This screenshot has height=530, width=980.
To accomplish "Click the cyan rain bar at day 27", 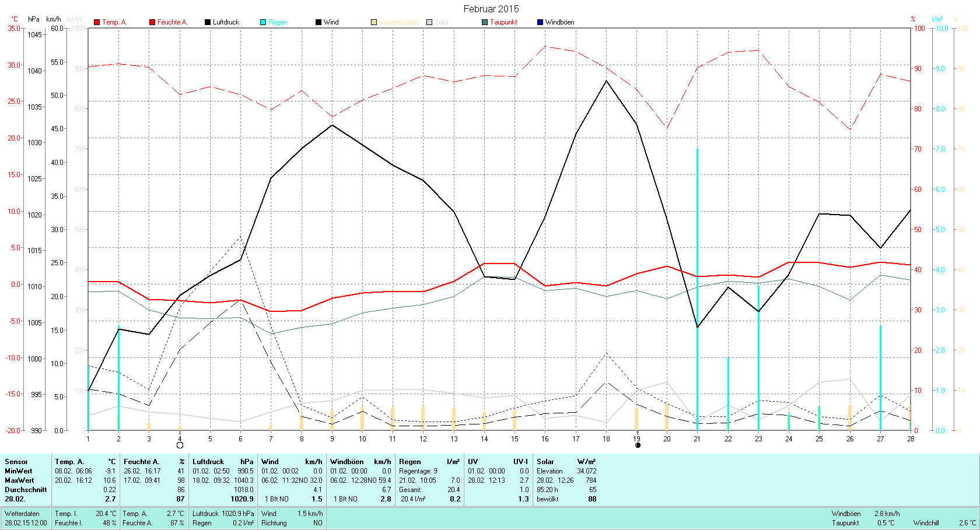I will pyautogui.click(x=880, y=378).
